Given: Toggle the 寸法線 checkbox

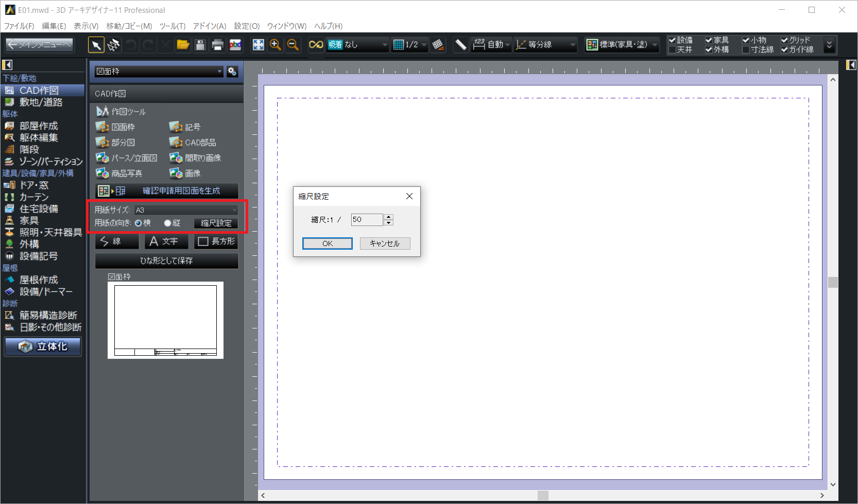Looking at the screenshot, I should point(746,50).
